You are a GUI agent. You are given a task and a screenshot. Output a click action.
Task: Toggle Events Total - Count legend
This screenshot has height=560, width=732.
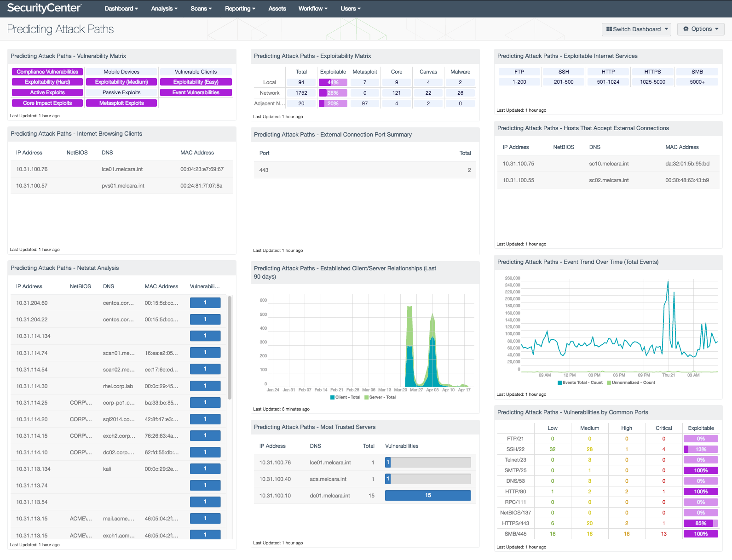[x=580, y=383]
